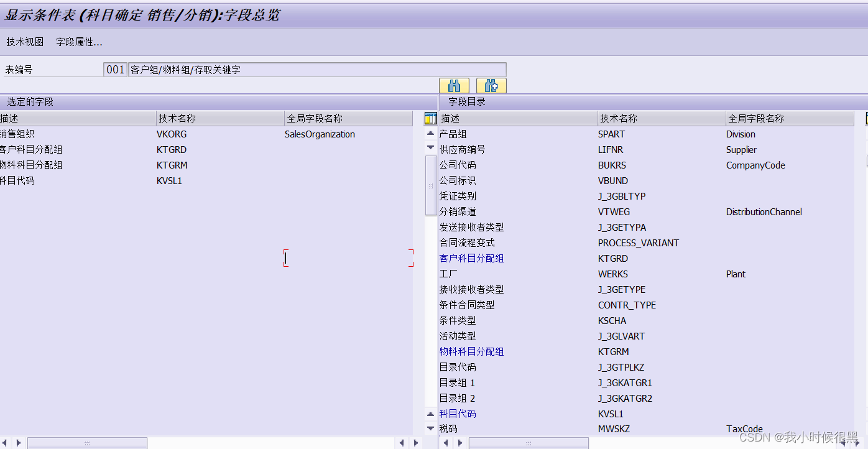Select 目录代码 catalog row
Viewport: 868px width, 449px height.
click(458, 368)
